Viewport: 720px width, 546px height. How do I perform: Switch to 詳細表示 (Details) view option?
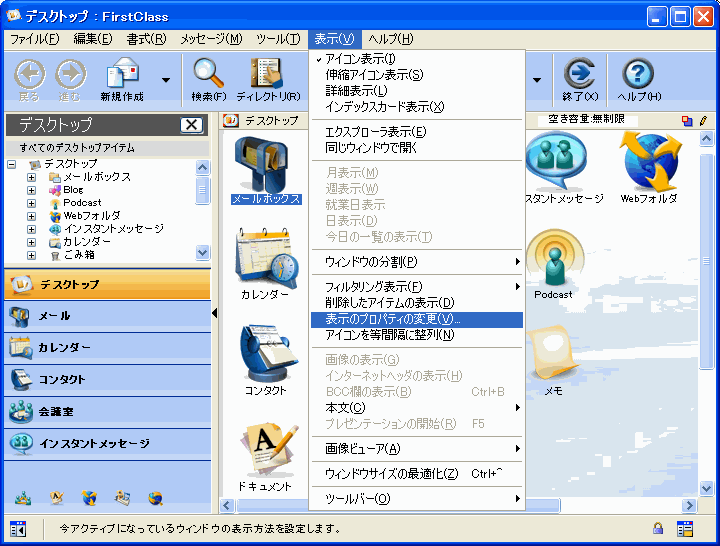(356, 91)
